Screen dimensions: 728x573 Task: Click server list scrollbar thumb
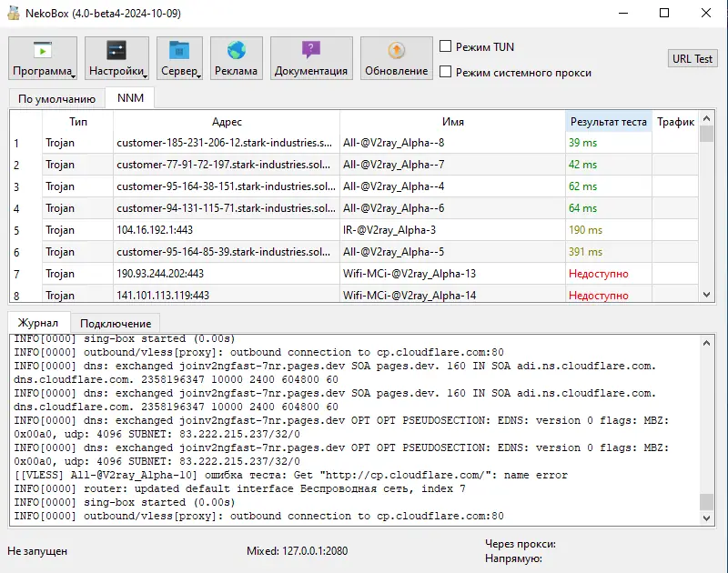click(707, 134)
